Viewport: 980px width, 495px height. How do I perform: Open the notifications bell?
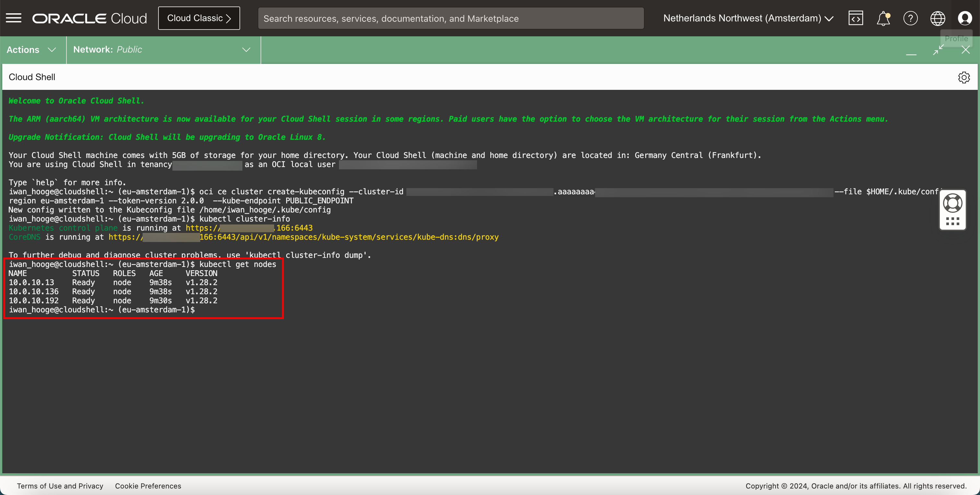coord(883,18)
